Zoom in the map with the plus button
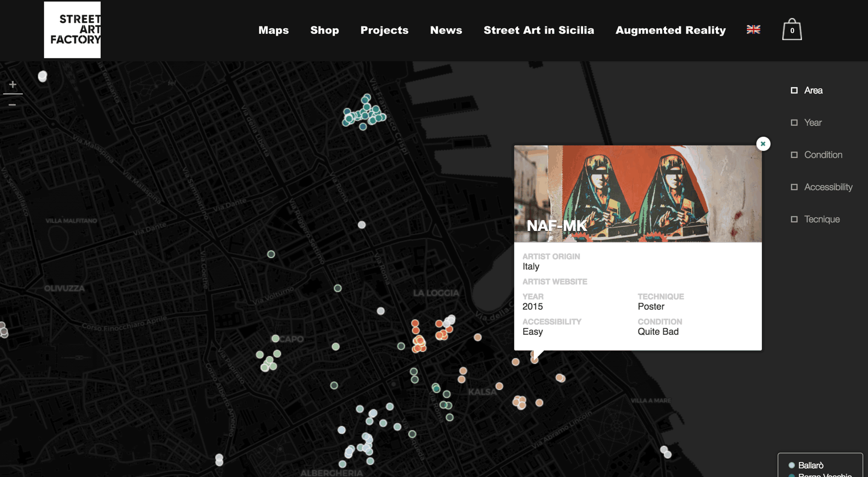 coord(13,84)
